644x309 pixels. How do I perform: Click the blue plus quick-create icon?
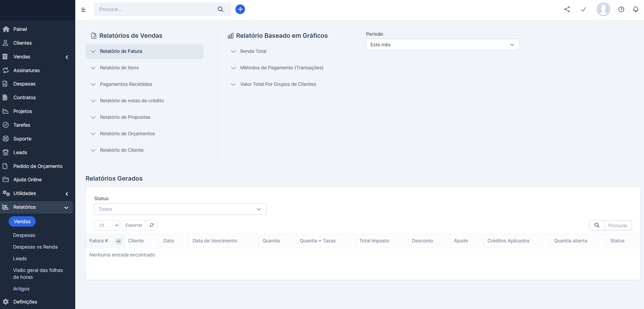point(240,9)
